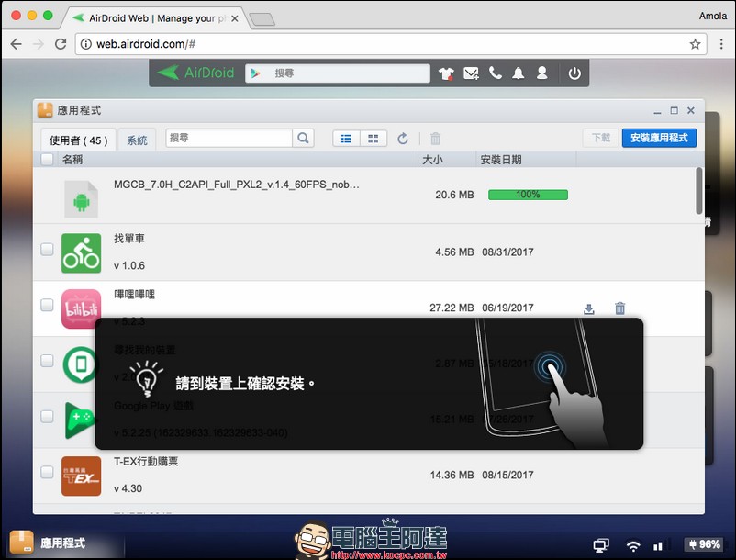Click the 應用程式 window box icon
Image resolution: width=736 pixels, height=560 pixels.
click(x=45, y=110)
